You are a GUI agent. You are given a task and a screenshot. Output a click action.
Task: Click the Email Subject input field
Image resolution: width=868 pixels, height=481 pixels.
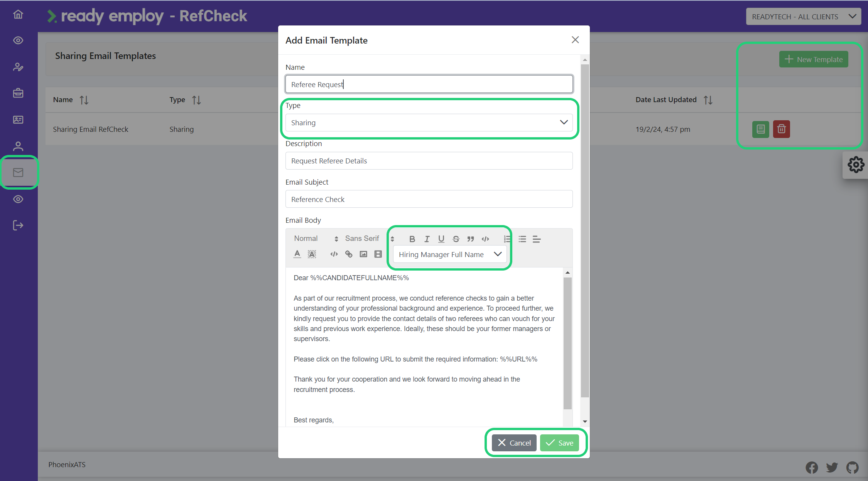(x=429, y=199)
